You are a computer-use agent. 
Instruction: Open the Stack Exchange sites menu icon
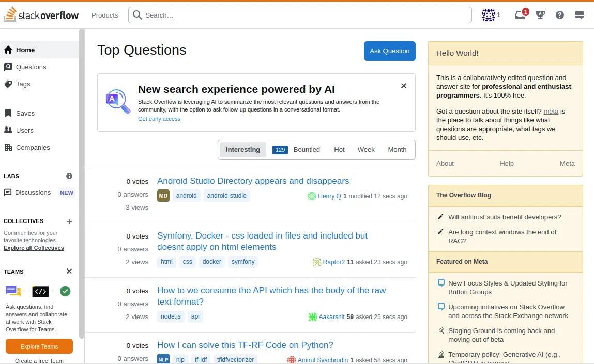(x=580, y=15)
